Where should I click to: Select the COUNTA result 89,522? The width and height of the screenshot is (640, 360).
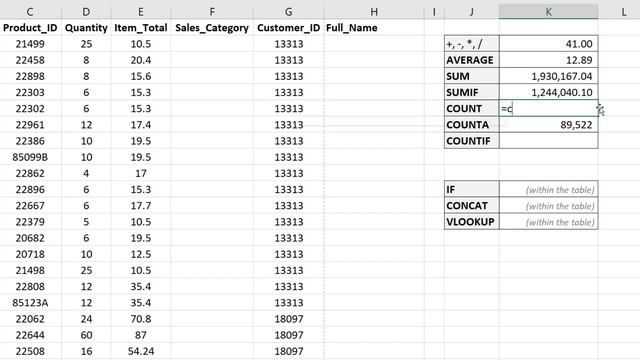pos(549,125)
